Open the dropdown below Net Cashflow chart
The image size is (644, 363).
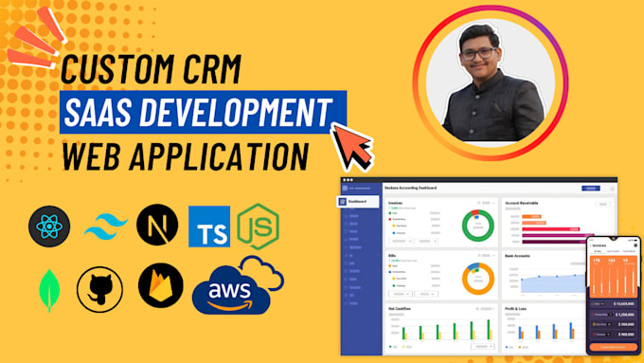pos(483,347)
